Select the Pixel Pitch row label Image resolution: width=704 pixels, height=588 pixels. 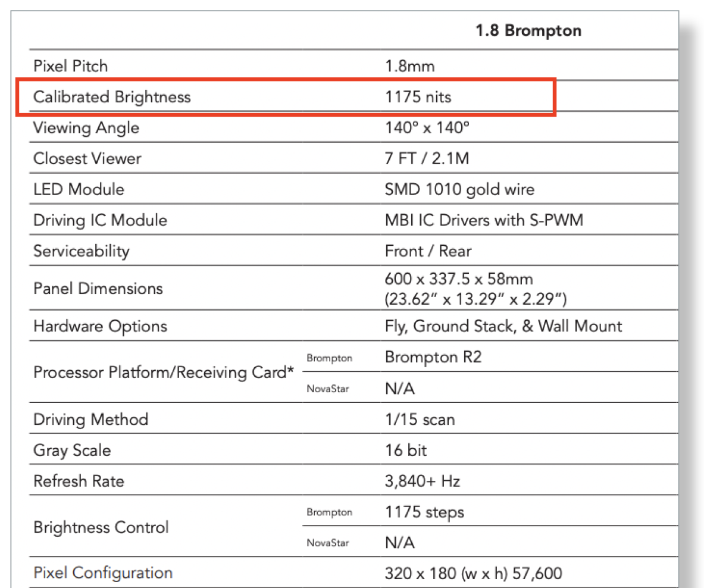70,66
